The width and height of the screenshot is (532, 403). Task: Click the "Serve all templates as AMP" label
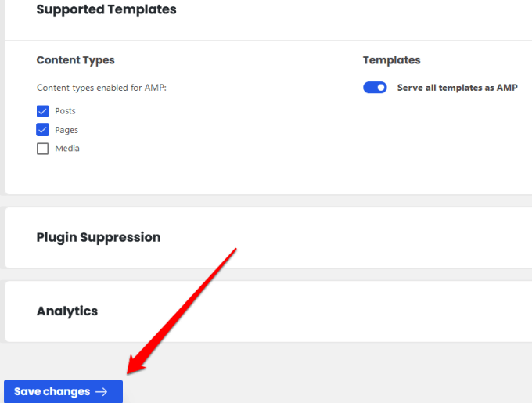pyautogui.click(x=458, y=88)
